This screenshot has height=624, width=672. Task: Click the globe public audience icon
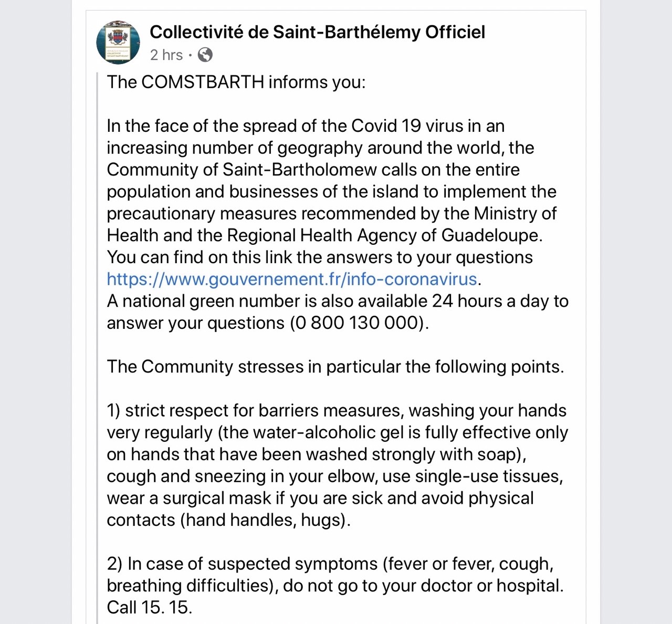click(205, 55)
